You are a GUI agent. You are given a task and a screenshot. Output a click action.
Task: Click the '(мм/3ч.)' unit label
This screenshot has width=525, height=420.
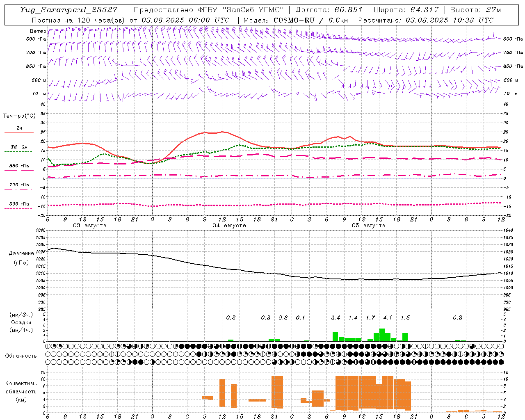click(21, 315)
